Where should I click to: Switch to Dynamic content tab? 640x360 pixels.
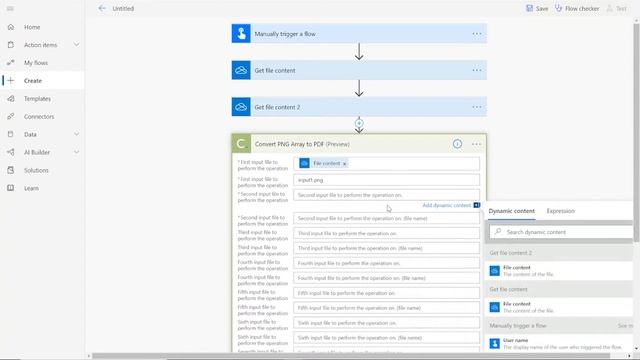(x=511, y=211)
